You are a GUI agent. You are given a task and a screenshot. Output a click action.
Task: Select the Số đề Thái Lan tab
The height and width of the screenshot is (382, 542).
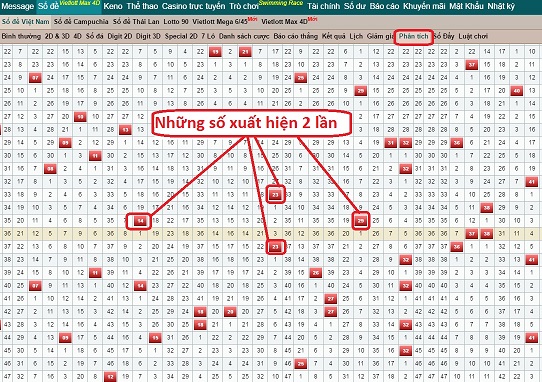point(136,21)
